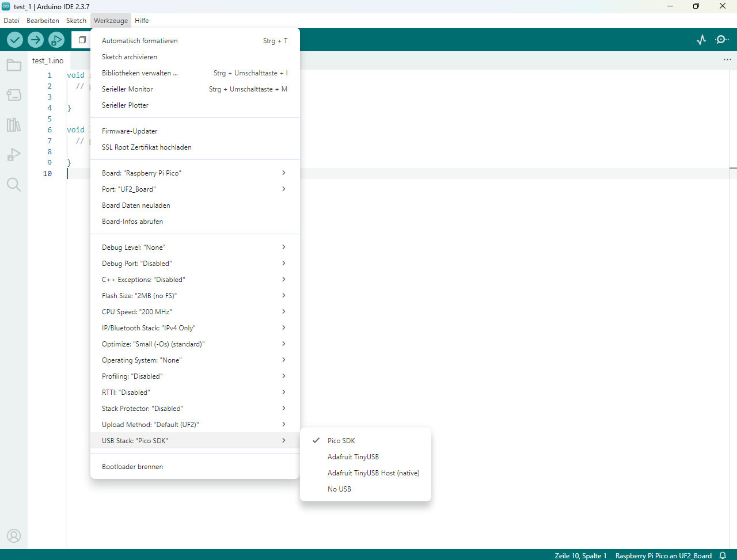Viewport: 737px width, 560px height.
Task: Open the Boards Manager sidebar icon
Action: coord(14,95)
